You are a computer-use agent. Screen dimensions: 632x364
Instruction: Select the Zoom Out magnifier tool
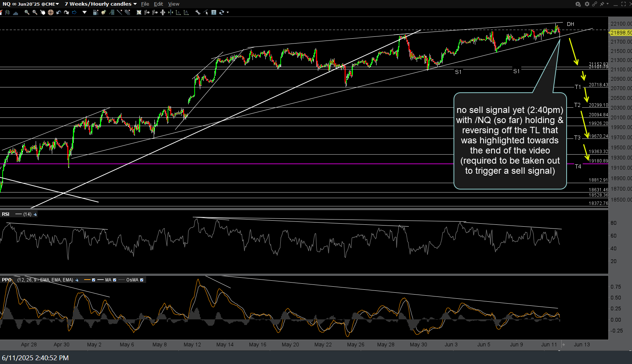(35, 12)
